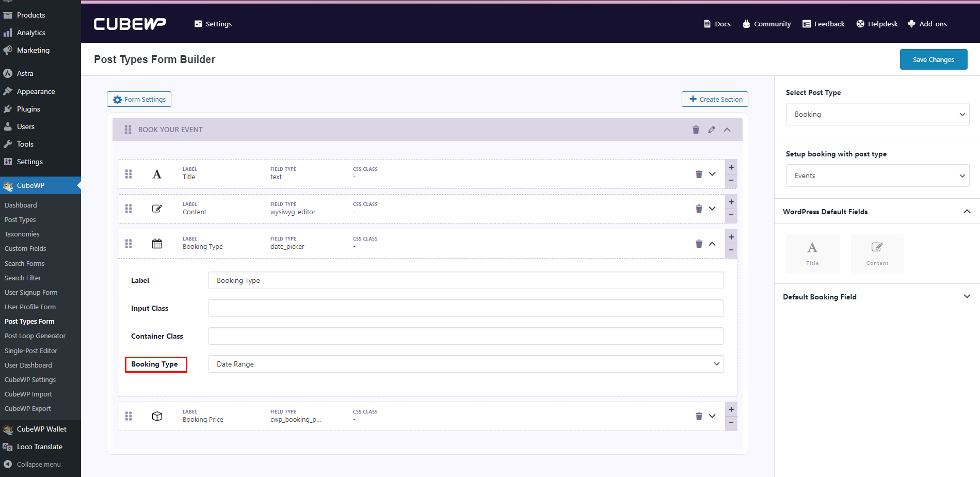
Task: Grab the drag handle of Title field
Action: (x=128, y=174)
